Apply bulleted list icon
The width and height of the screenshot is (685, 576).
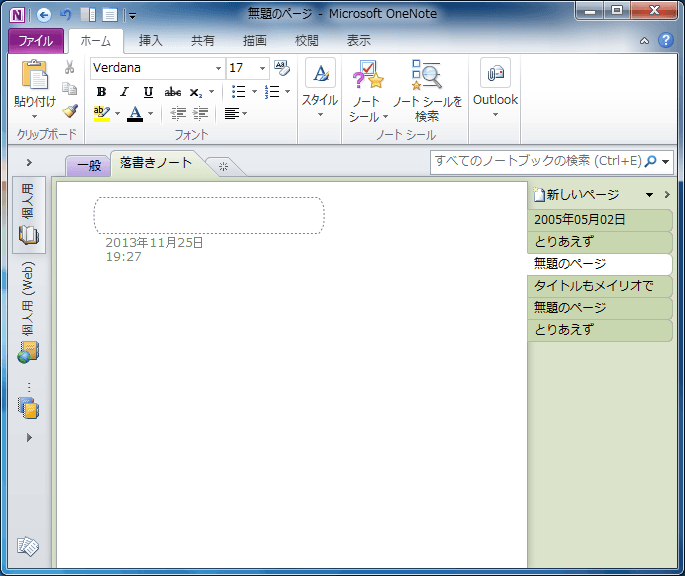(x=239, y=92)
